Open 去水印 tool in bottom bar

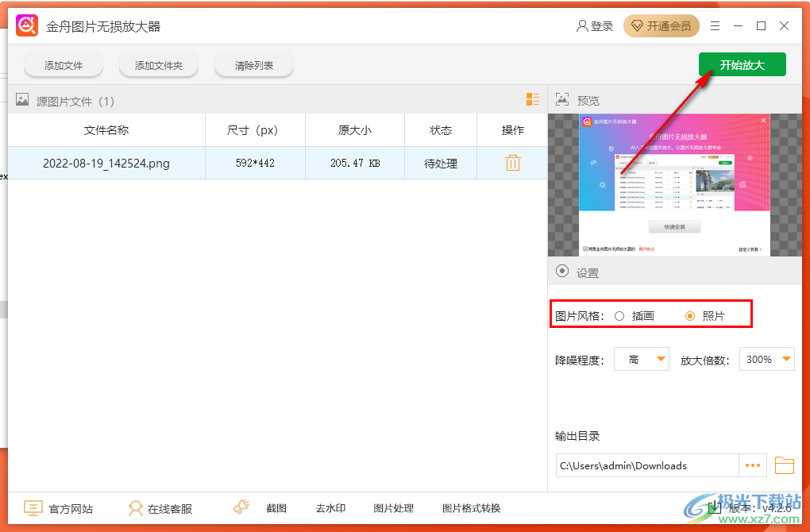330,509
